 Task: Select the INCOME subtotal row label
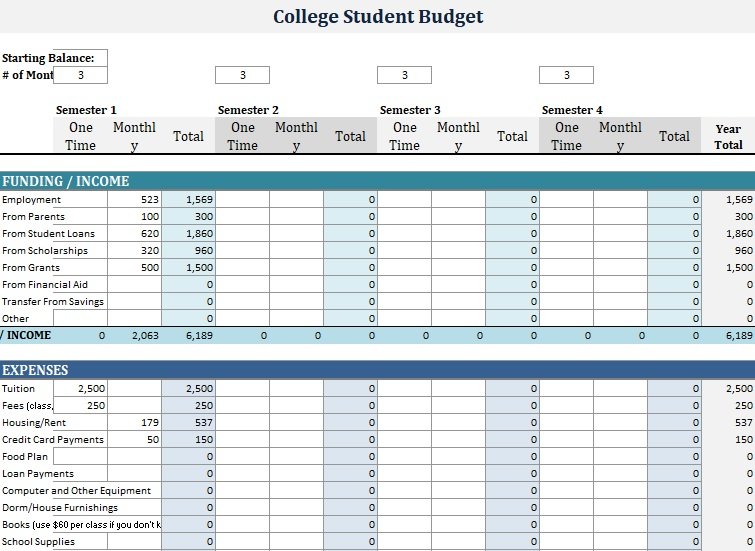26,335
